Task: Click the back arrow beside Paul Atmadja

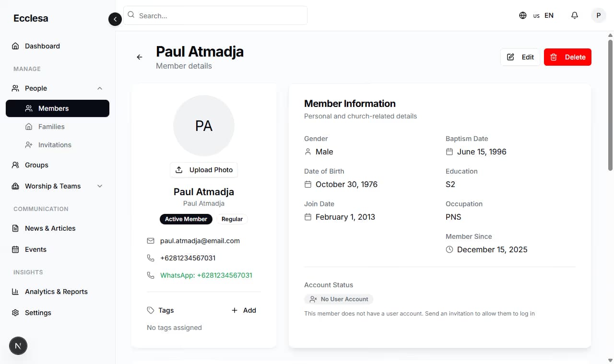Action: pos(140,57)
